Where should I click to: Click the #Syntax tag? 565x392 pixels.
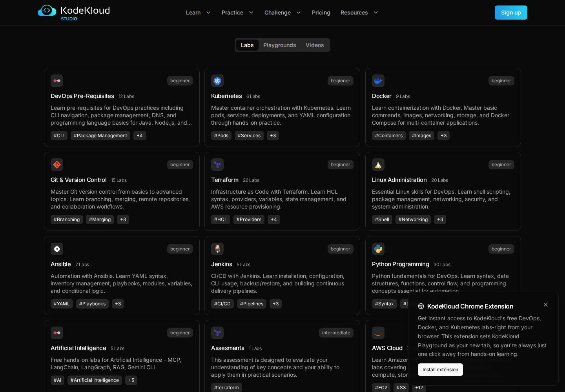(x=385, y=304)
